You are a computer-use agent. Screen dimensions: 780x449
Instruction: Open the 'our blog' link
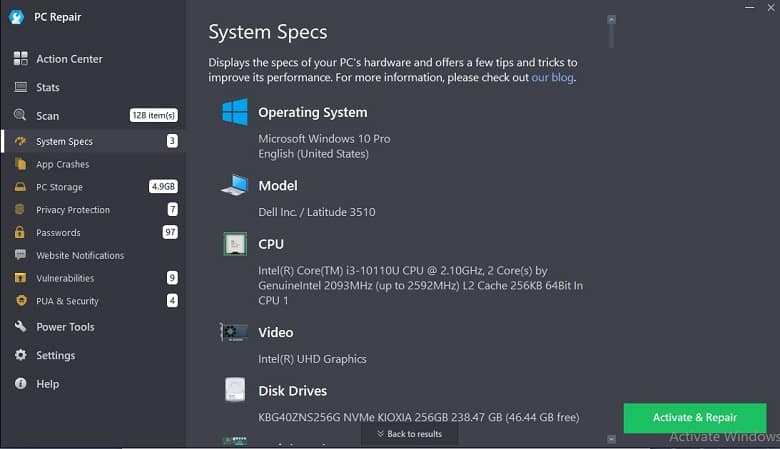click(x=552, y=78)
